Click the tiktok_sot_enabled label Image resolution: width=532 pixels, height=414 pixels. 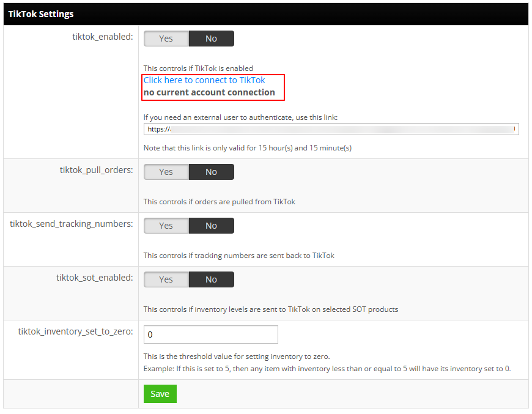(95, 278)
